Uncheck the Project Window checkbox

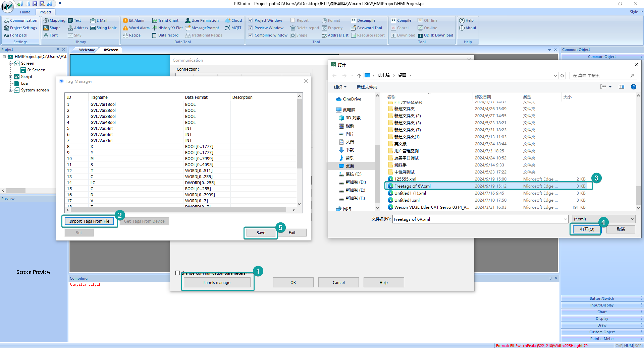pos(250,20)
